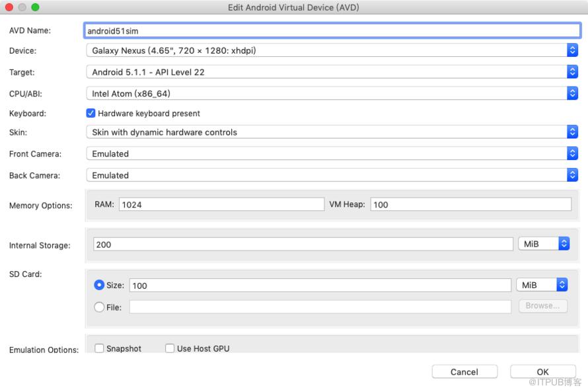The height and width of the screenshot is (392, 588).
Task: Change SD Card size unit dropdown
Action: point(542,285)
